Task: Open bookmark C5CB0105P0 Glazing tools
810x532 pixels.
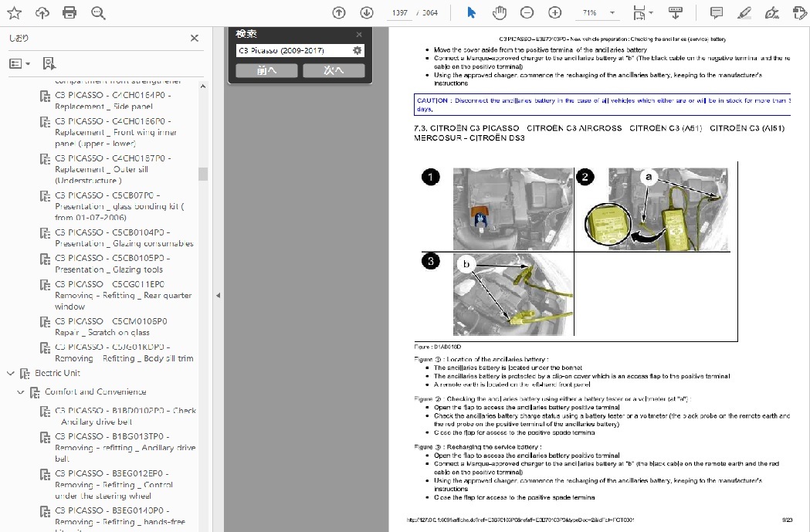Action: pyautogui.click(x=112, y=263)
